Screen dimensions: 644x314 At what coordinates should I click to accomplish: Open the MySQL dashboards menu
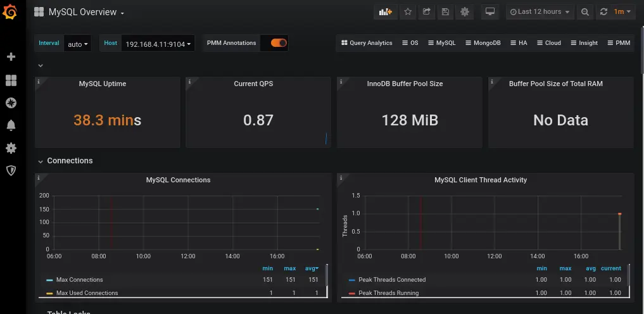[x=441, y=42]
